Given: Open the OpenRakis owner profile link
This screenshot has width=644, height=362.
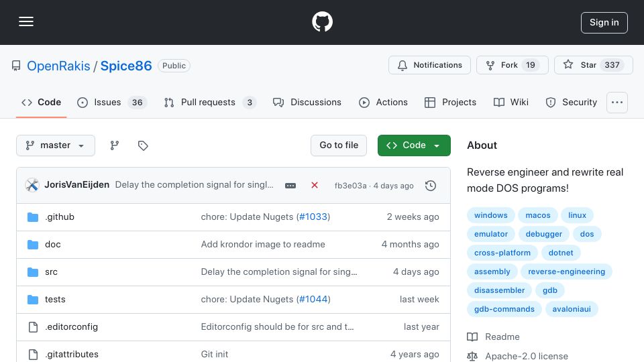Looking at the screenshot, I should (58, 66).
